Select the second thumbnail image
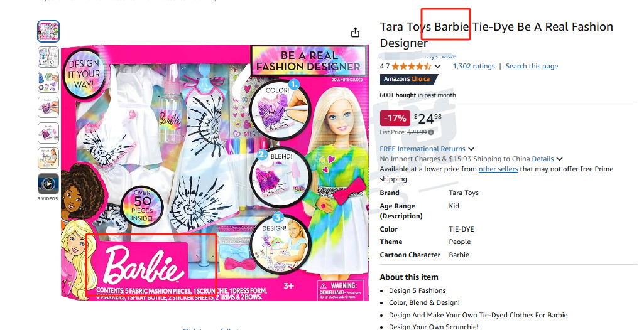The width and height of the screenshot is (644, 330). click(48, 57)
